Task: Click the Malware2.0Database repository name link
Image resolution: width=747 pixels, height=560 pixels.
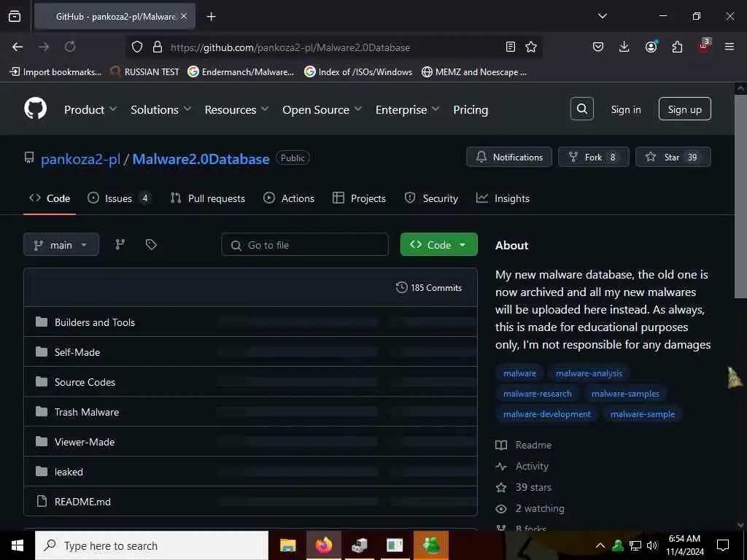Action: pos(201,159)
